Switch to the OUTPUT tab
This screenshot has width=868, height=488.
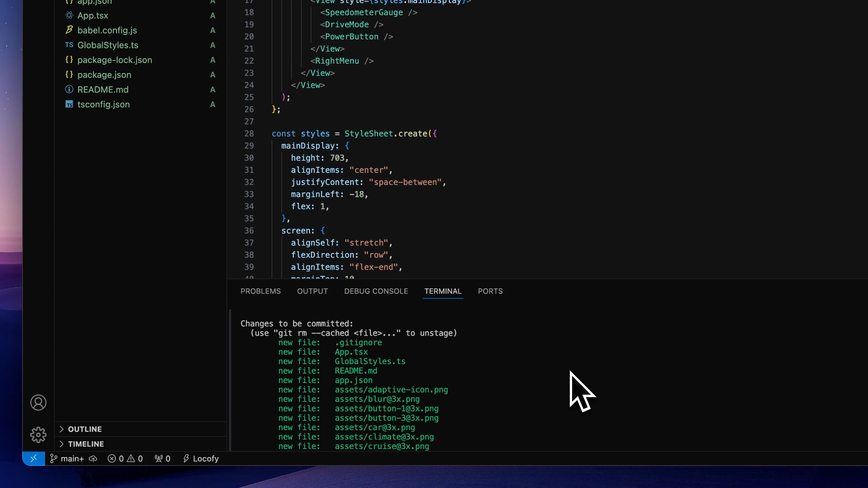(312, 291)
